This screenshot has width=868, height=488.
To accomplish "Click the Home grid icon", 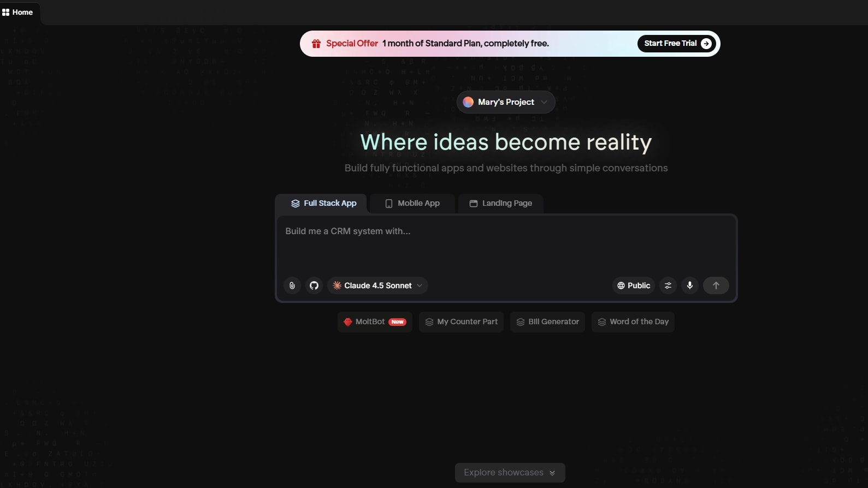I will coord(6,12).
